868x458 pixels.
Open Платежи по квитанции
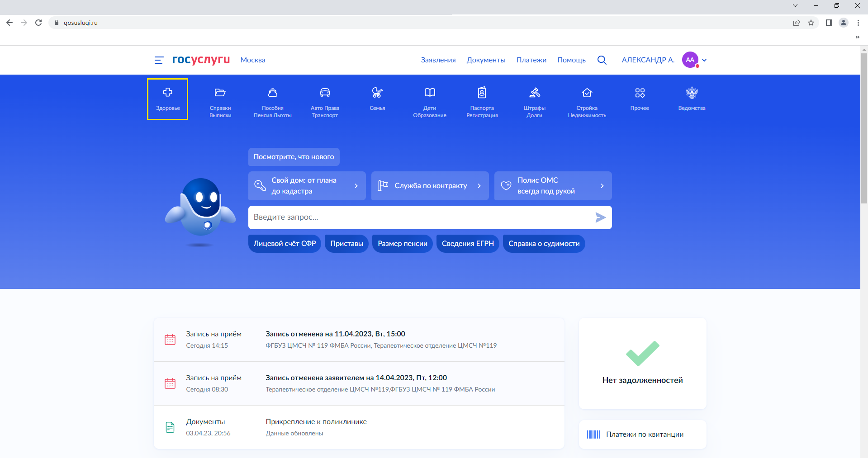[643, 434]
